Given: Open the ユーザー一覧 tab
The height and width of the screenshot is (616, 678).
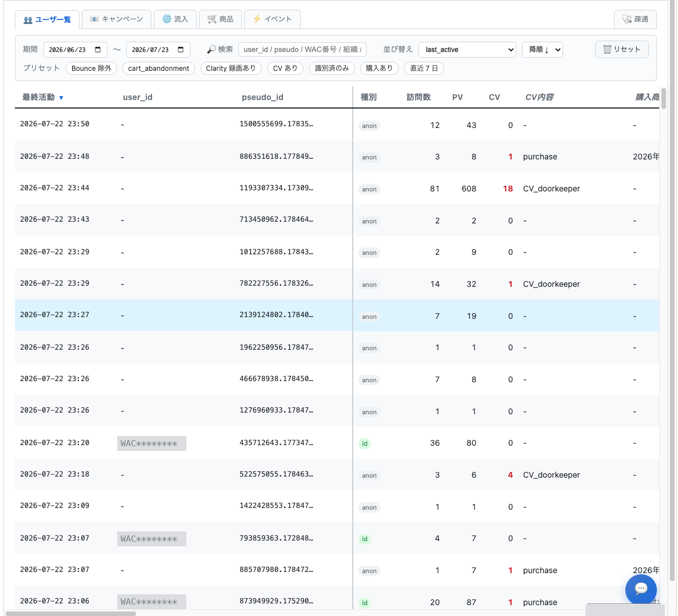Looking at the screenshot, I should (47, 19).
